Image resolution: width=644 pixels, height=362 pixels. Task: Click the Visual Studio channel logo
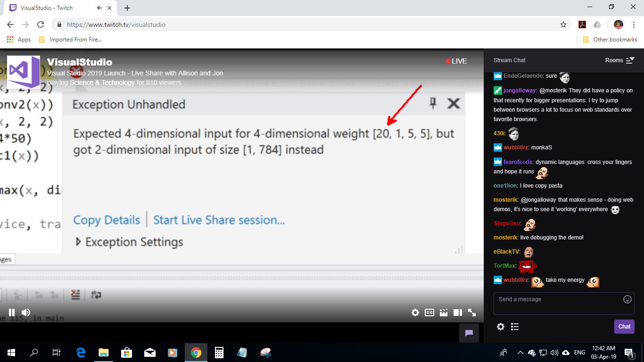point(24,71)
